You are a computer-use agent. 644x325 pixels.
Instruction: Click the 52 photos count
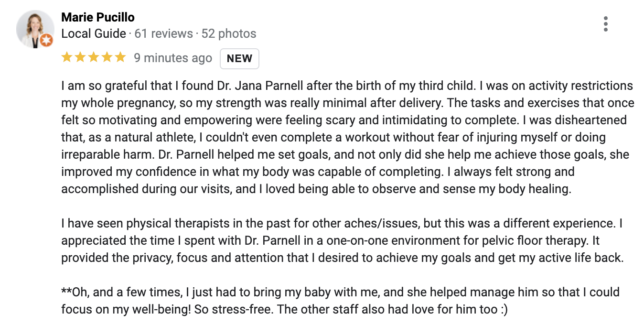(x=229, y=34)
